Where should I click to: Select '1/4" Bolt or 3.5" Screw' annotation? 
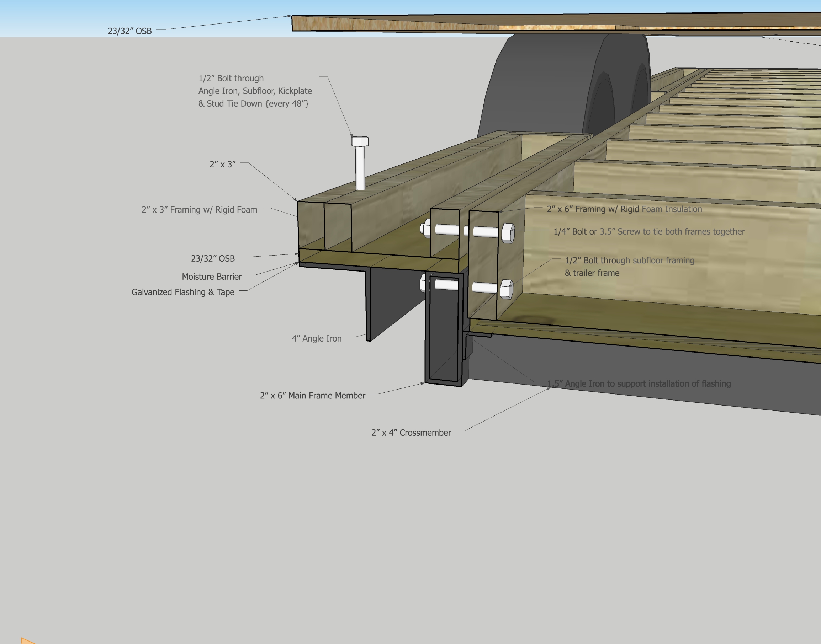click(648, 231)
